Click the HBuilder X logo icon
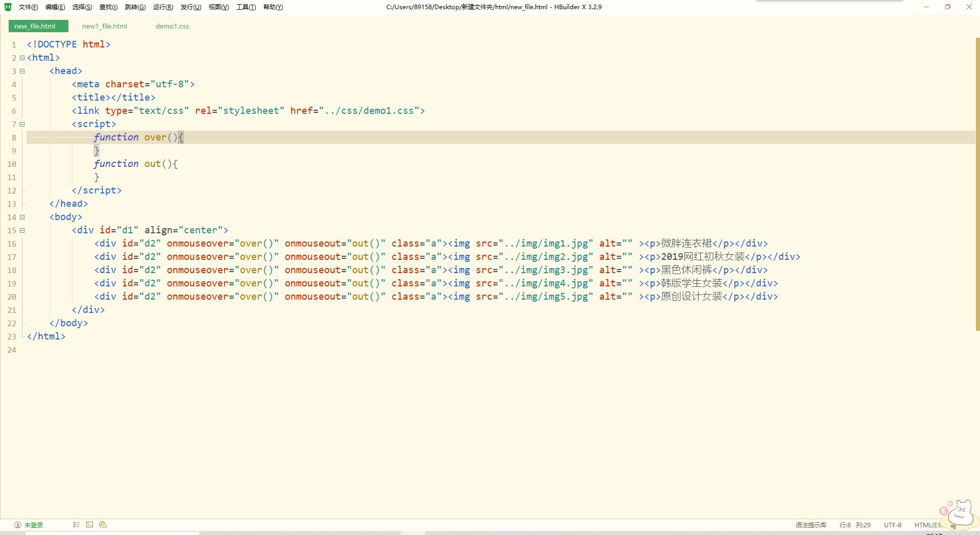Image resolution: width=980 pixels, height=535 pixels. [8, 7]
